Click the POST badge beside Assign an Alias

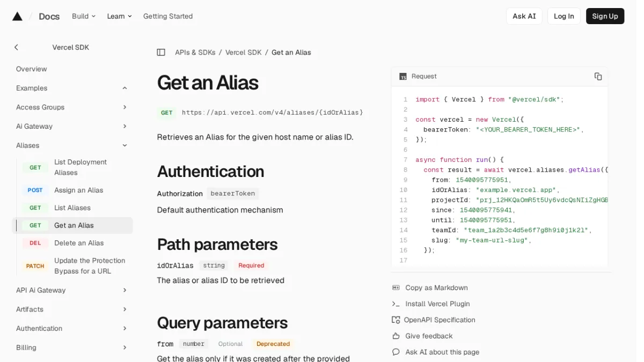point(35,190)
